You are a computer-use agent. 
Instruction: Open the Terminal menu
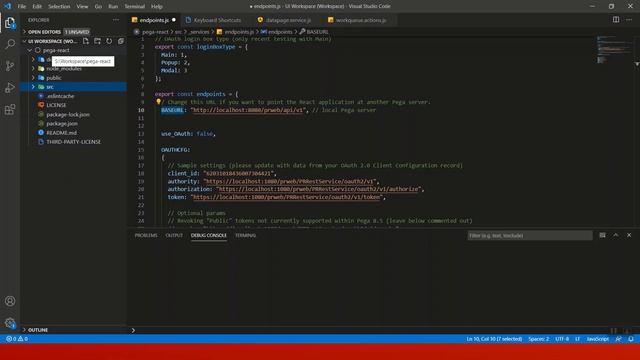point(134,7)
